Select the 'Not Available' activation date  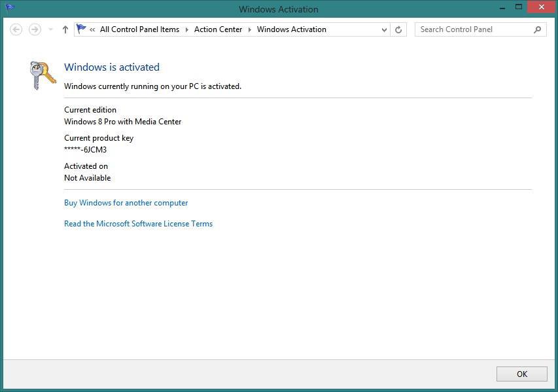(88, 178)
